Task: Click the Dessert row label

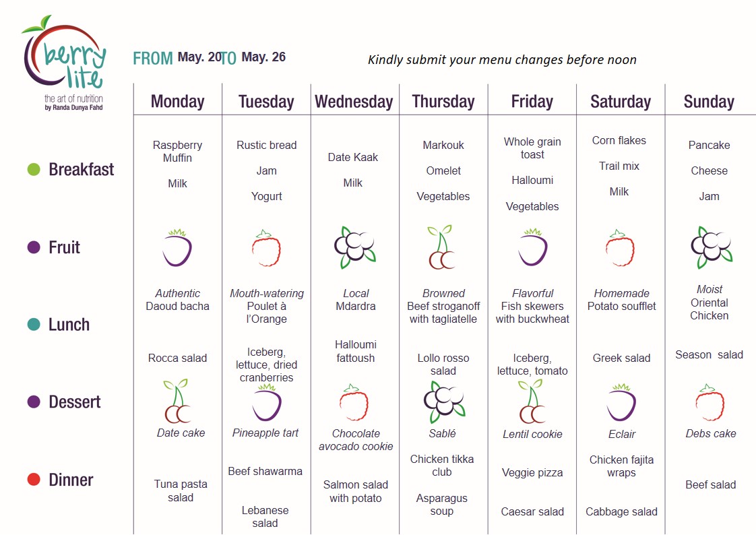Action: pyautogui.click(x=75, y=402)
